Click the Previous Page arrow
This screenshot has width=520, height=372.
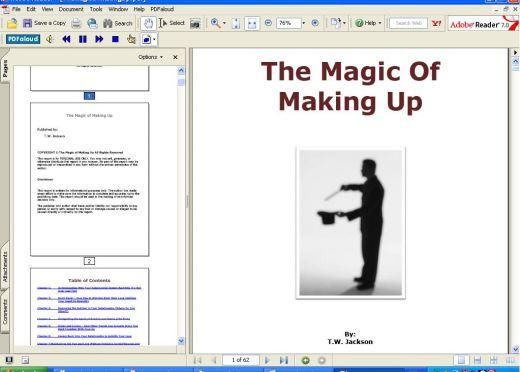214,360
